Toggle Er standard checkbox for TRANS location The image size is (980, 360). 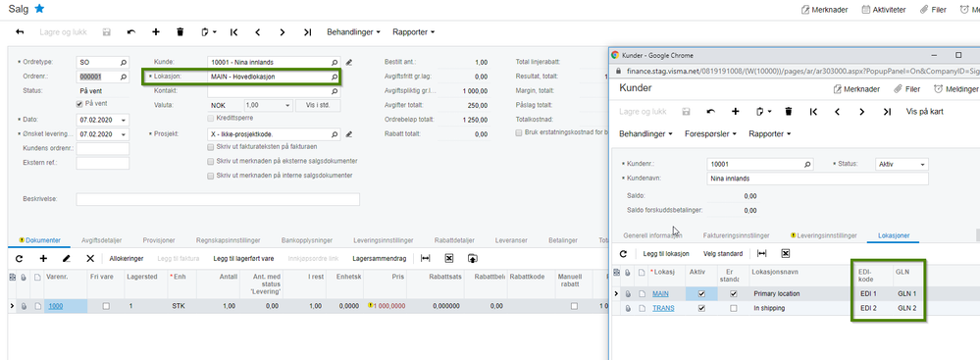[733, 308]
